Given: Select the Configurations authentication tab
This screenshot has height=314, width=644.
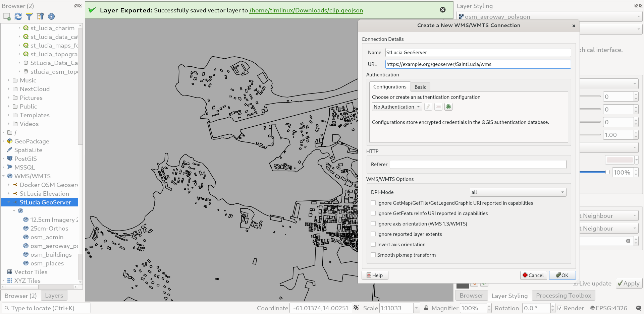Looking at the screenshot, I should click(x=390, y=86).
